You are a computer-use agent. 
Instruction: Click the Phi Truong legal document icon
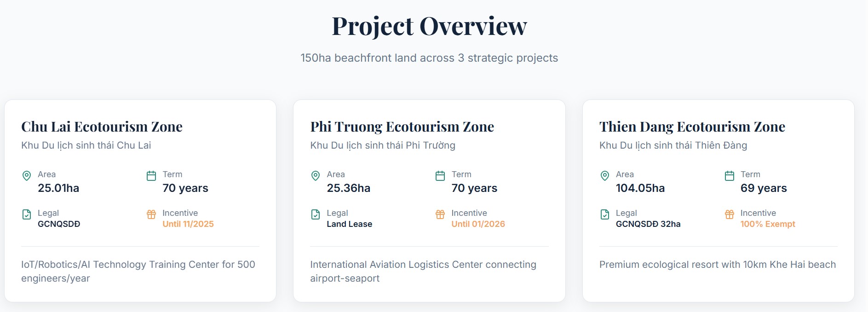316,214
